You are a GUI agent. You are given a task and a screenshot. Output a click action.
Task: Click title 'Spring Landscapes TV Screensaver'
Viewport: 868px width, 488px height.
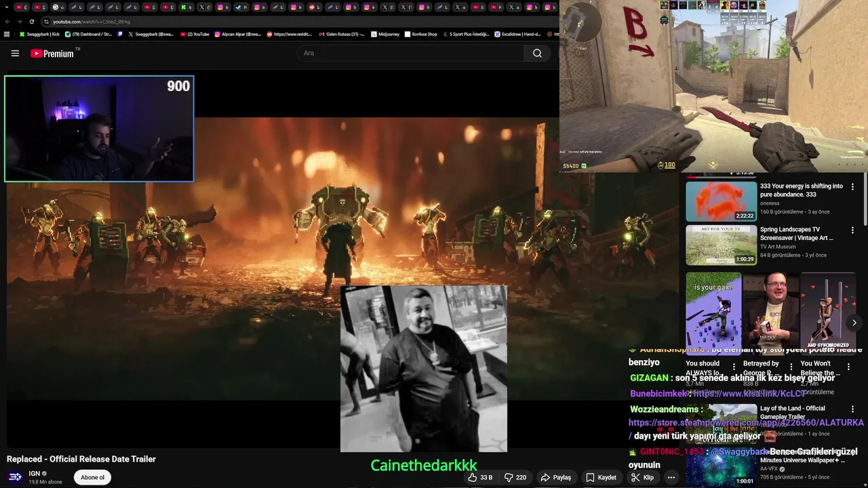[x=797, y=234]
